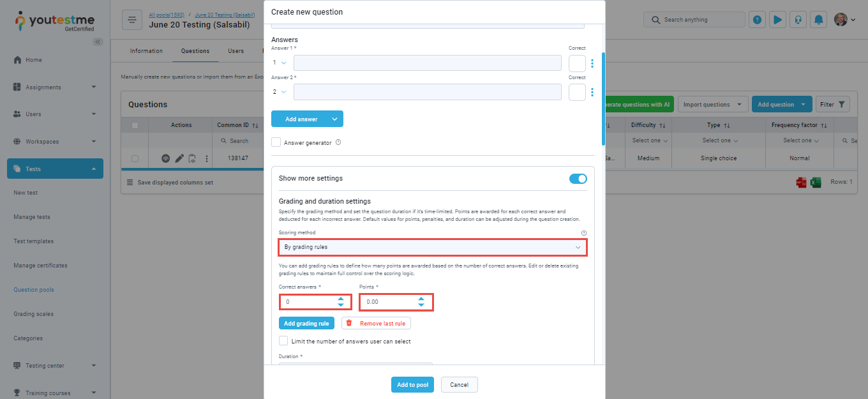Open the three-dot menu for Answer 2
The height and width of the screenshot is (399, 868).
click(x=592, y=92)
